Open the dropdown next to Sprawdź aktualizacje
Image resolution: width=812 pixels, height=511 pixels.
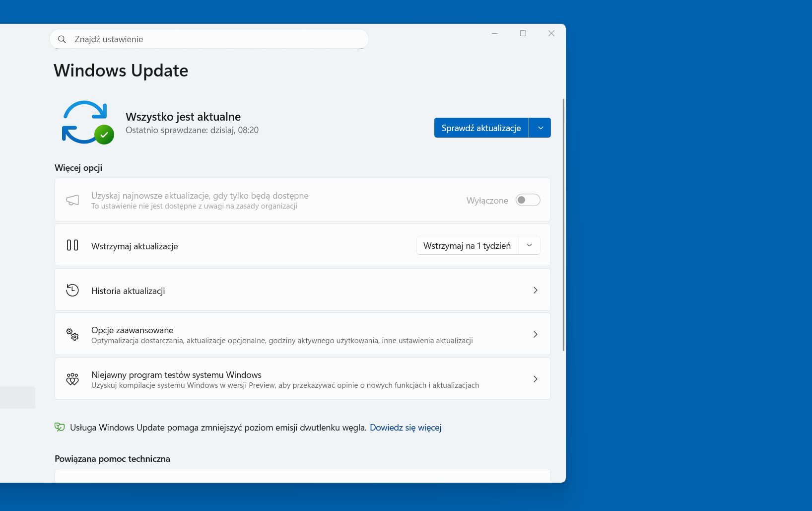[x=541, y=128]
